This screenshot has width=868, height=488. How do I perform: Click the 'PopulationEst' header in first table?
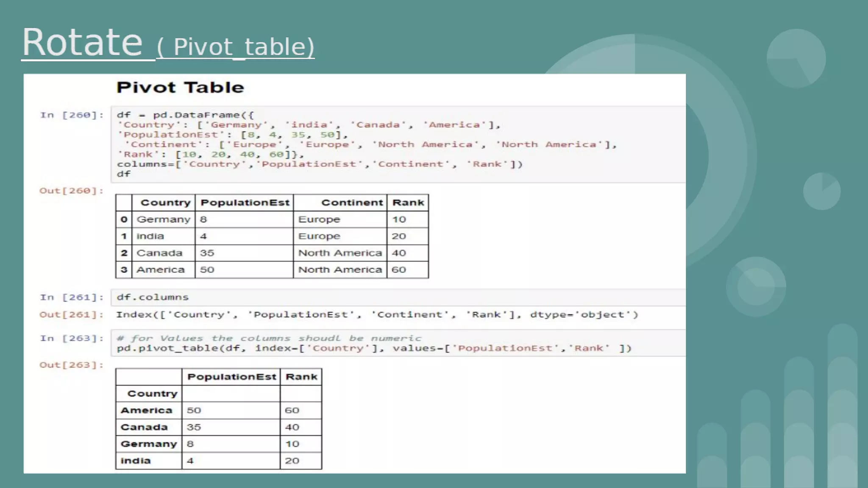(245, 203)
